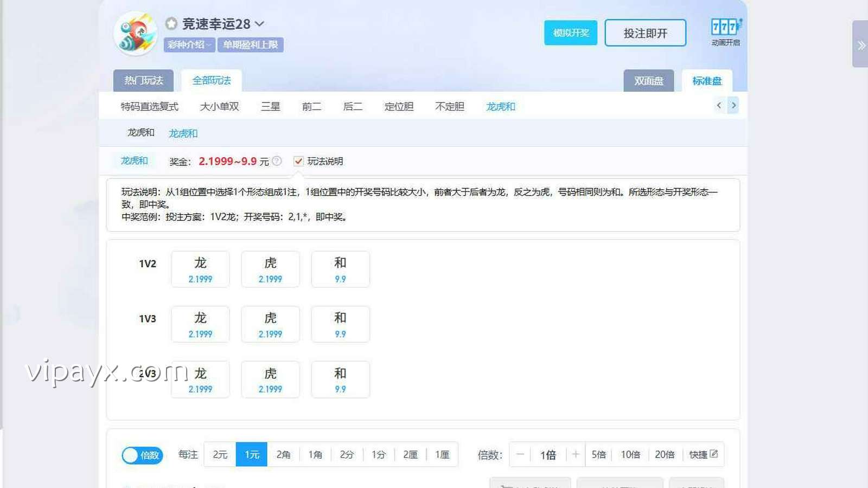
Task: Set multiplier to 20倍
Action: point(665,454)
